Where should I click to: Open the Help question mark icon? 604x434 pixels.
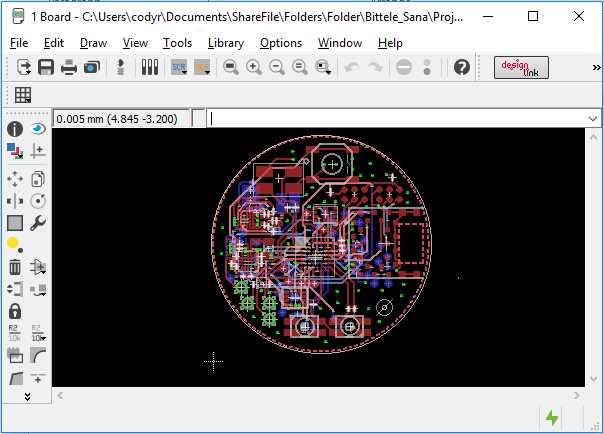[x=462, y=67]
